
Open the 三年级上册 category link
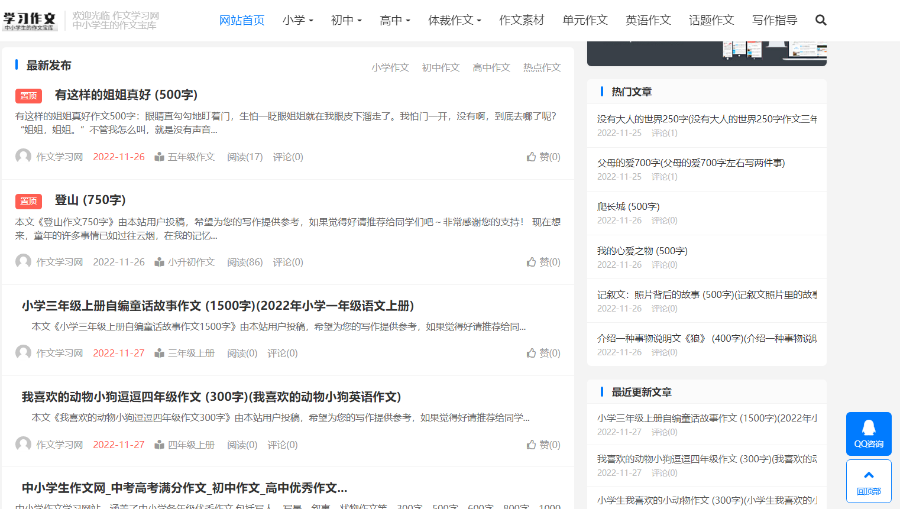(x=191, y=353)
